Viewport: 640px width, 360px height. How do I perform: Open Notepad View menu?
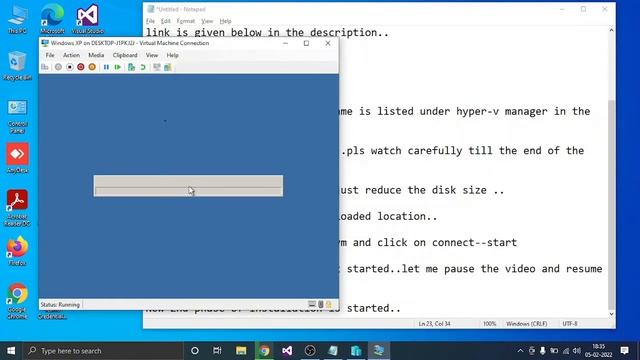(x=207, y=21)
